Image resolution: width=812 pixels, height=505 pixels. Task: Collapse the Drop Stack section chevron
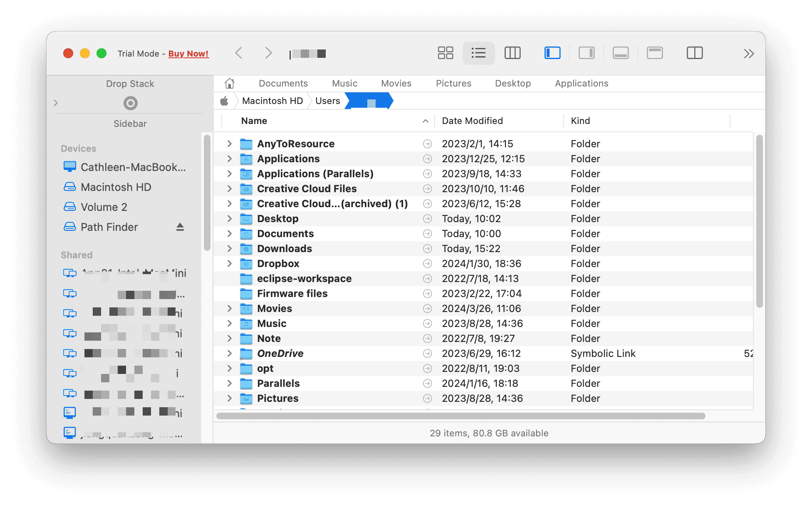pos(56,103)
